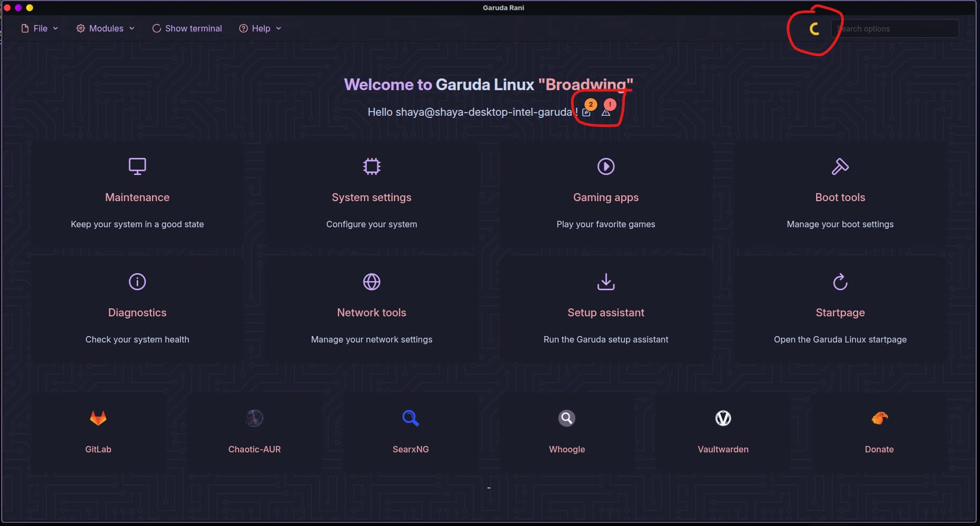
Task: Click the warning triangle icon with the red badge
Action: tap(606, 112)
